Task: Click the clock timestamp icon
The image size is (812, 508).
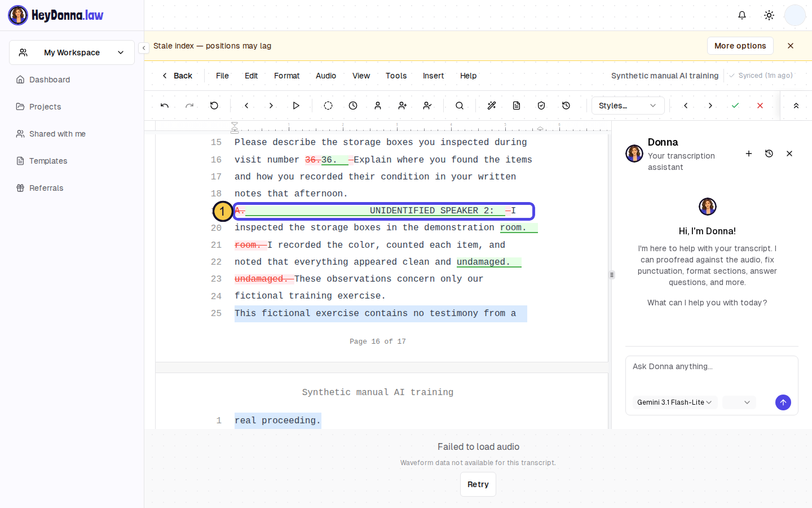Action: tap(353, 106)
